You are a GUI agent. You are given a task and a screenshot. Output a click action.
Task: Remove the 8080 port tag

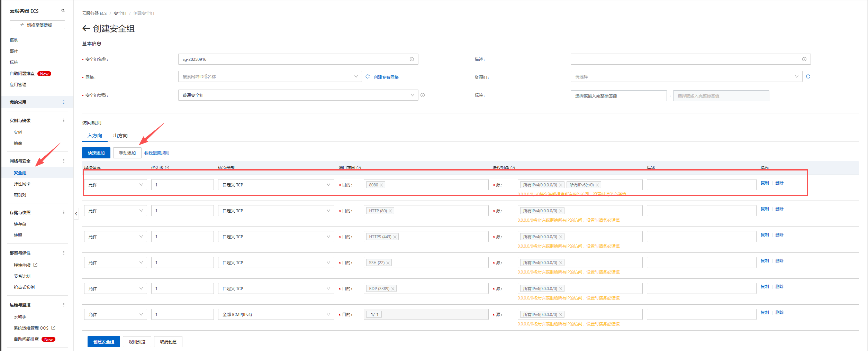[381, 185]
